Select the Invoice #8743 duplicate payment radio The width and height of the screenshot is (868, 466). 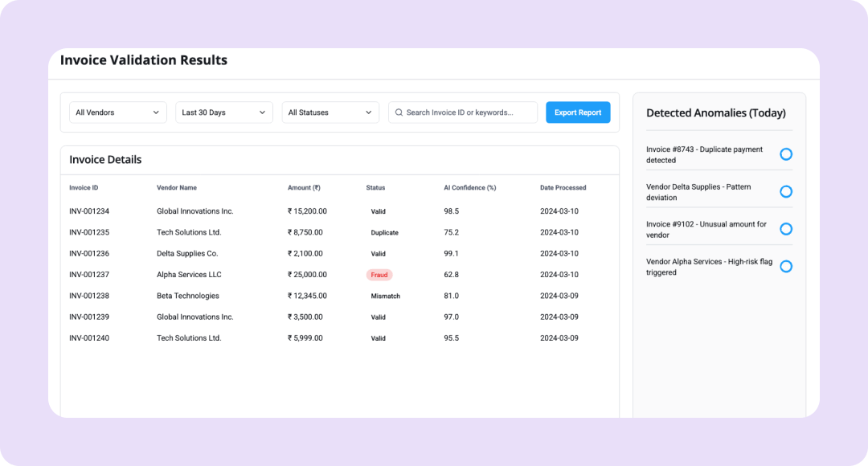[786, 154]
